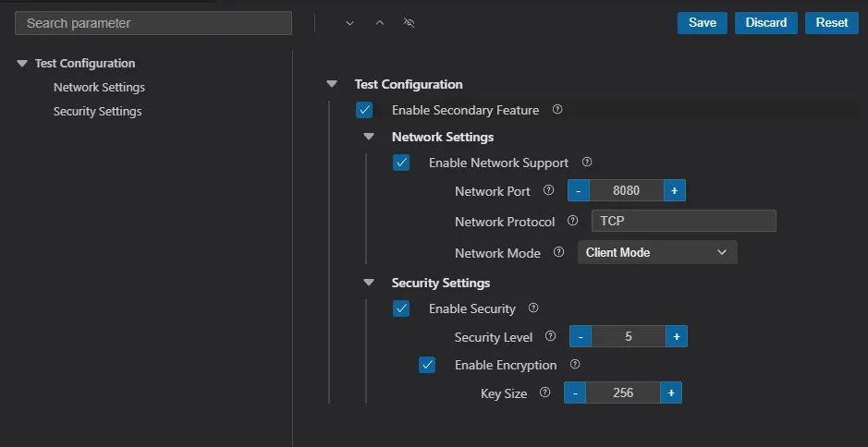Click the collapse-all chevron up icon
The image size is (868, 447).
click(379, 23)
